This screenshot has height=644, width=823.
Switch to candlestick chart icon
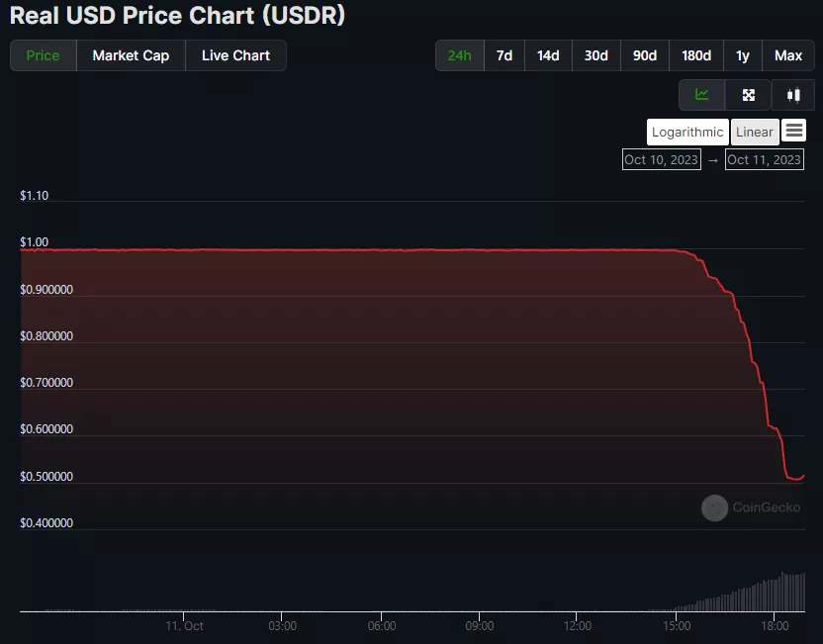[x=793, y=95]
